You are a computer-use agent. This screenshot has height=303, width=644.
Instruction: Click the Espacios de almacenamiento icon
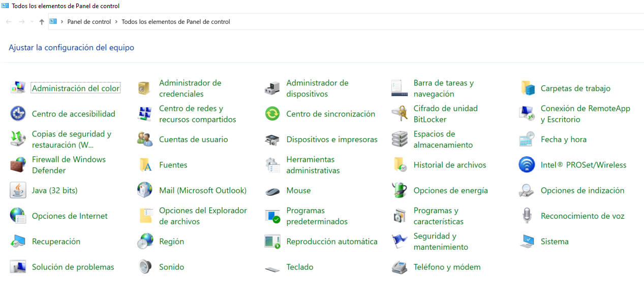click(x=400, y=139)
